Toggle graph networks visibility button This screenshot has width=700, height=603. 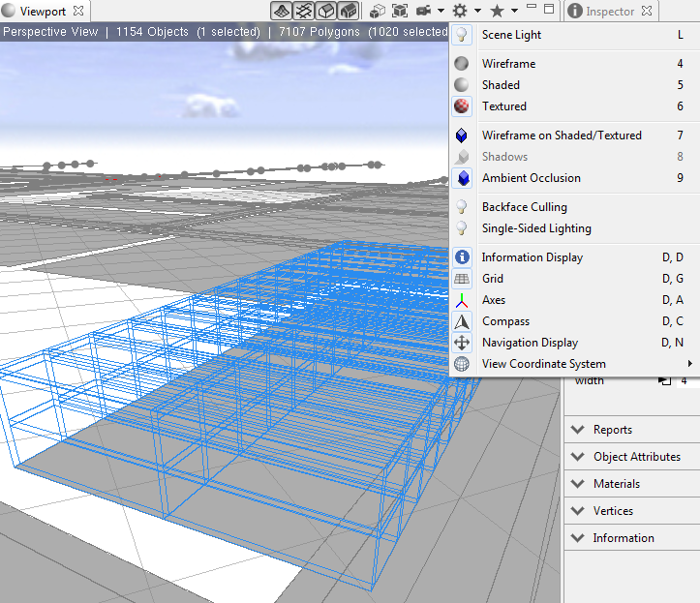[304, 11]
